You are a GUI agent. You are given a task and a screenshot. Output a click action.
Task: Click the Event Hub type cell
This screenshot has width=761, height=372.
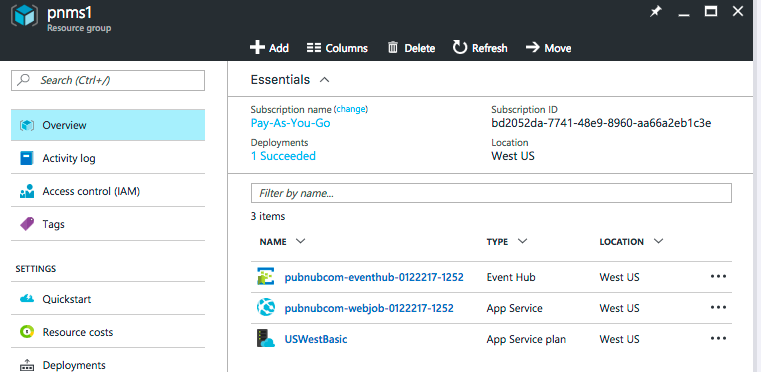pos(511,277)
